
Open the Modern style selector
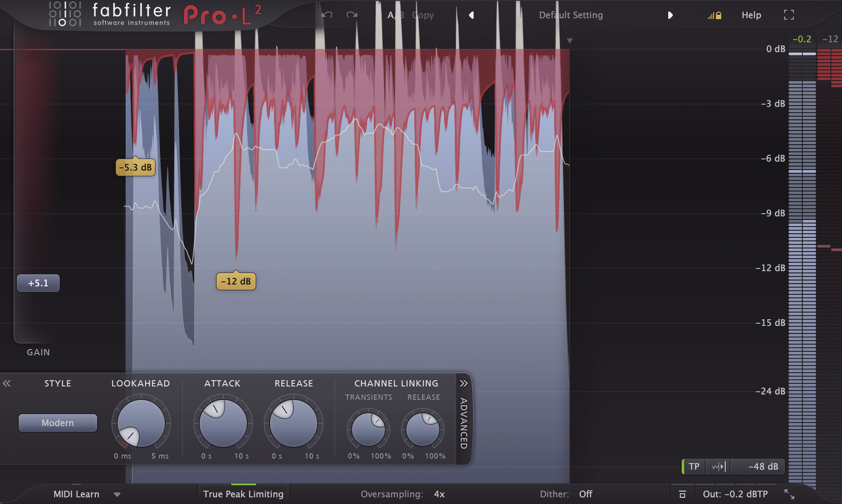pyautogui.click(x=58, y=423)
